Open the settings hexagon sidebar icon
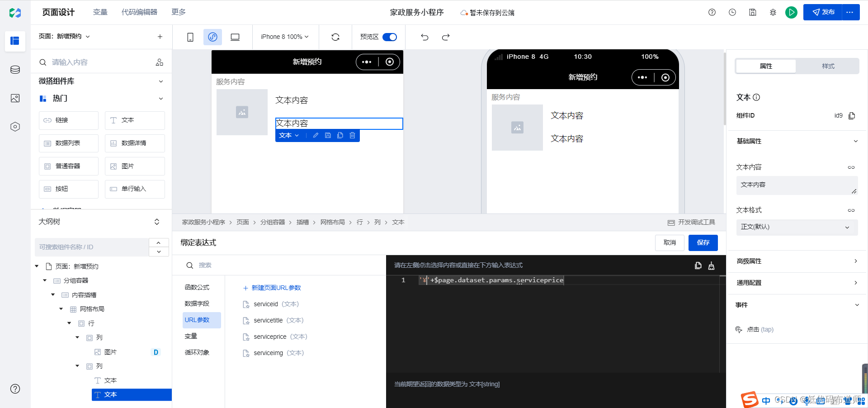Image resolution: width=868 pixels, height=408 pixels. (x=15, y=127)
